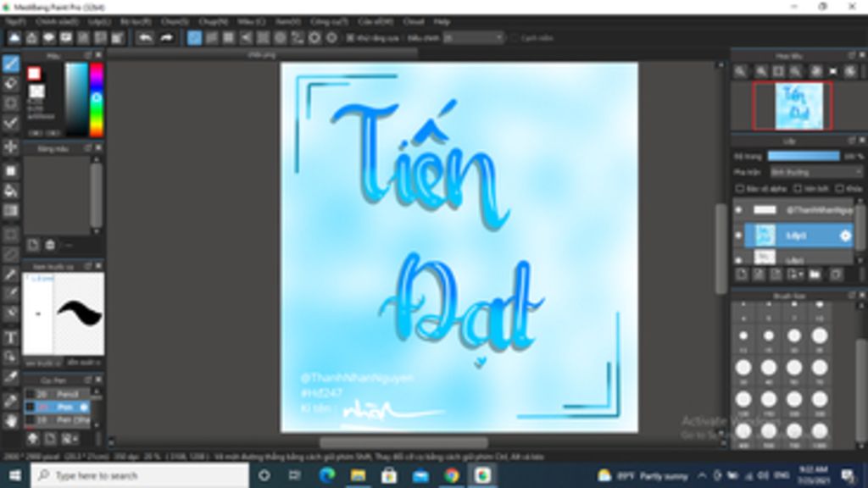Undock the brush size panel

click(852, 296)
